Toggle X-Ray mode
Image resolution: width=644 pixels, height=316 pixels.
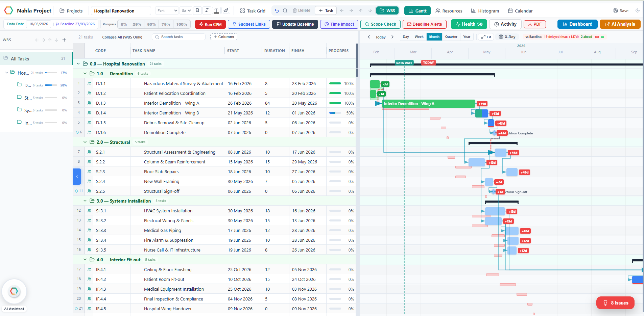[507, 37]
